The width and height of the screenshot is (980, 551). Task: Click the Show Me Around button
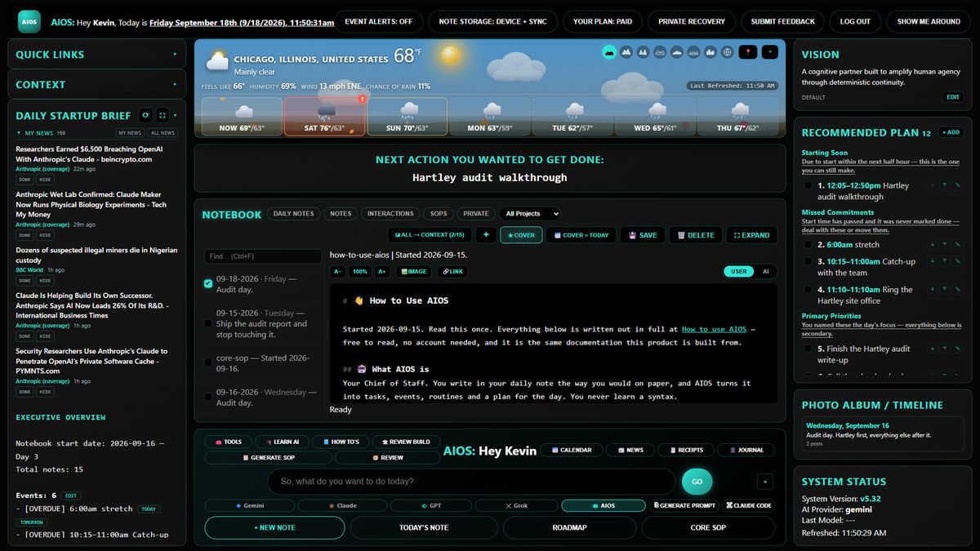point(929,21)
